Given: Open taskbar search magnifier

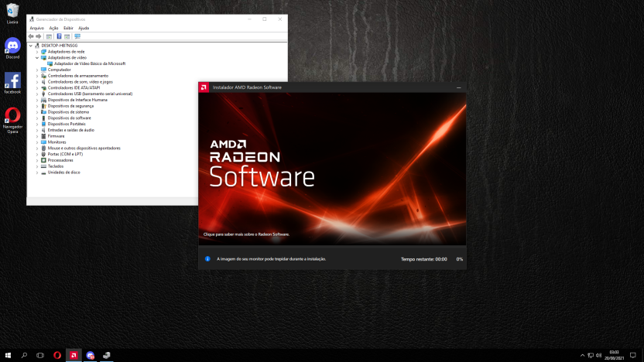Looking at the screenshot, I should pos(24,356).
